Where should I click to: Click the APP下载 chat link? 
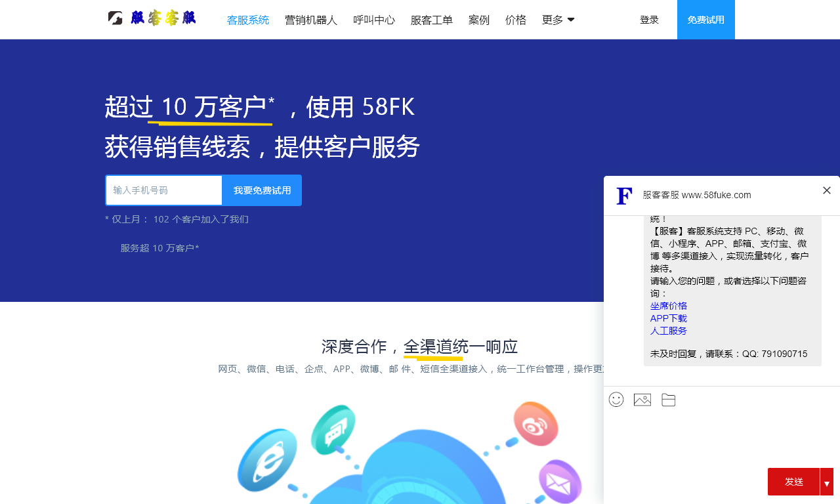[x=669, y=318]
